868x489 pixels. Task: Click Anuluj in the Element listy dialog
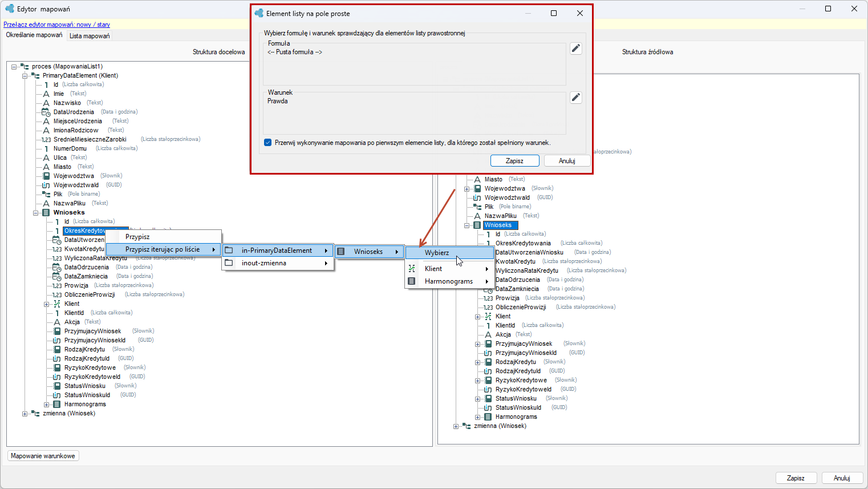(567, 161)
